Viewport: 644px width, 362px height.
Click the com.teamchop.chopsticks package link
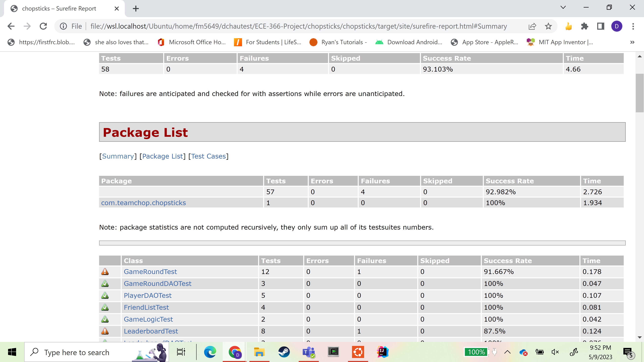click(144, 203)
